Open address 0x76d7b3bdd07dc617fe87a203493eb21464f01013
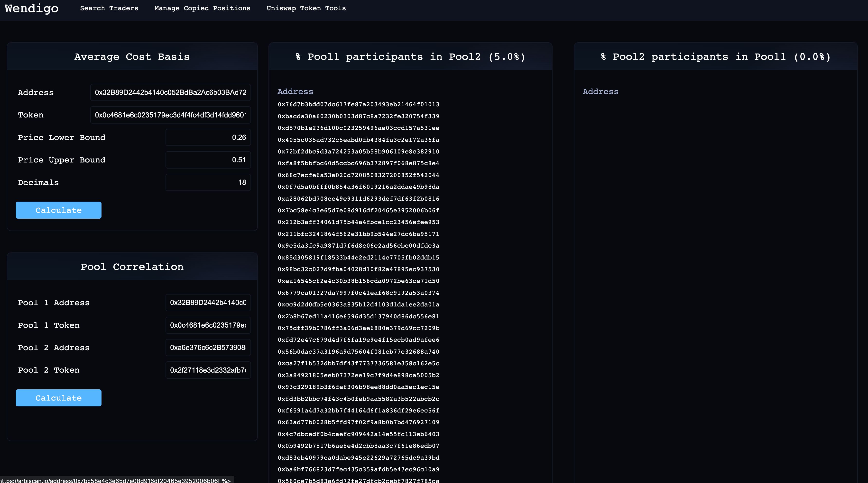The height and width of the screenshot is (483, 868). (x=359, y=104)
